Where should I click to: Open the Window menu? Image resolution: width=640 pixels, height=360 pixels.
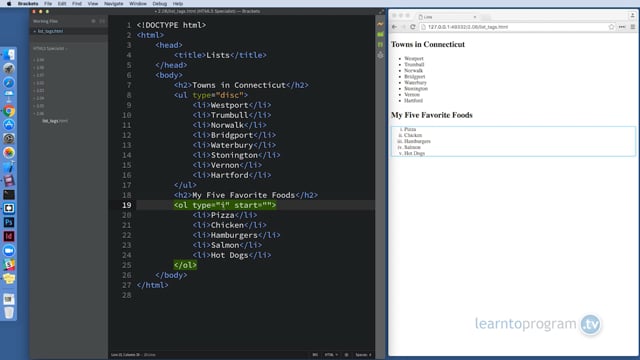138,4
